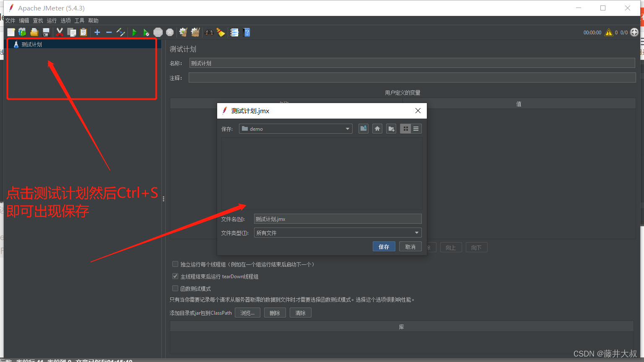
Task: Switch save dialog to grid view
Action: (405, 129)
